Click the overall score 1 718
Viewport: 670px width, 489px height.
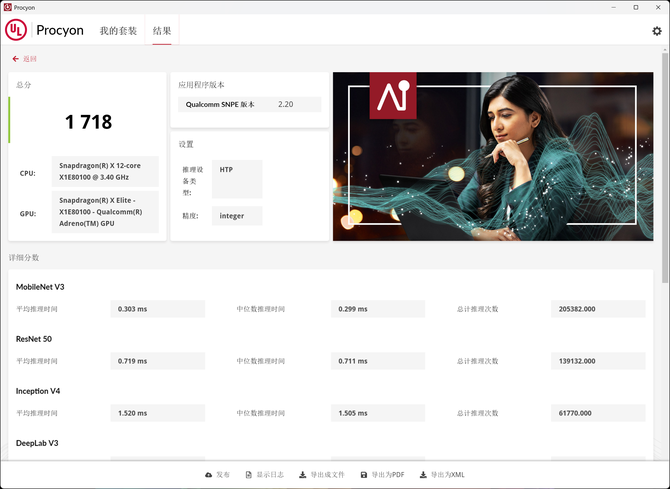(x=88, y=123)
